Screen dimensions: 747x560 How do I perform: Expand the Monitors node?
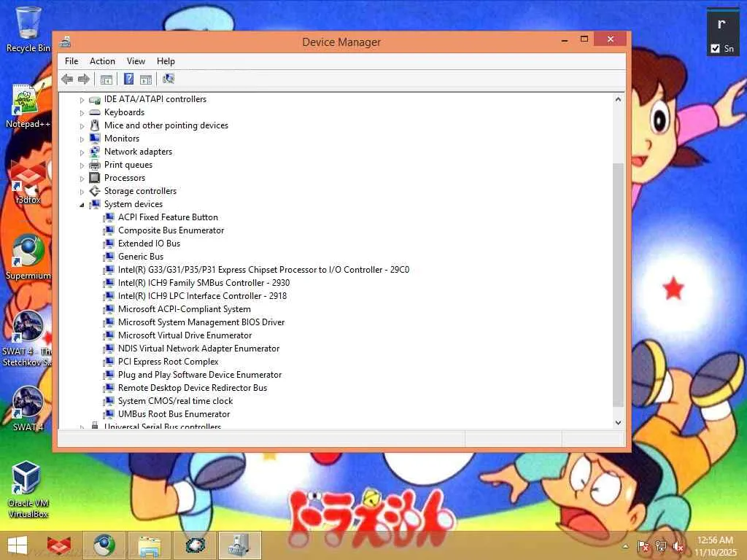tap(82, 139)
